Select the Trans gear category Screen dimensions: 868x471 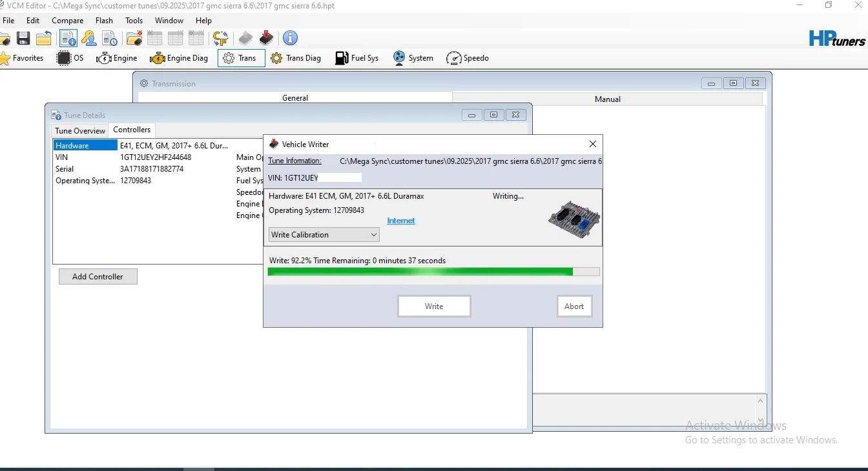(241, 58)
